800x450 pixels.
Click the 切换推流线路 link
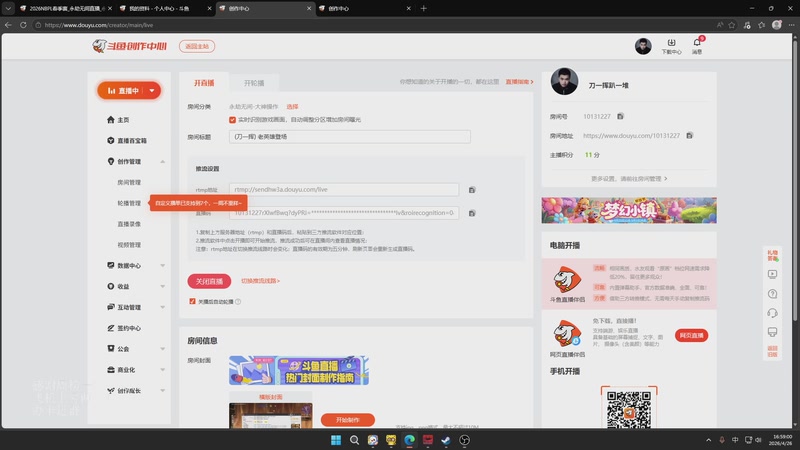pos(260,281)
